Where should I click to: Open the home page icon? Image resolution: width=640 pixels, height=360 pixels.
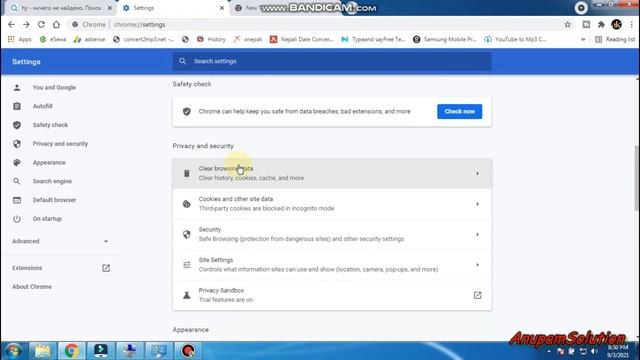click(56, 24)
